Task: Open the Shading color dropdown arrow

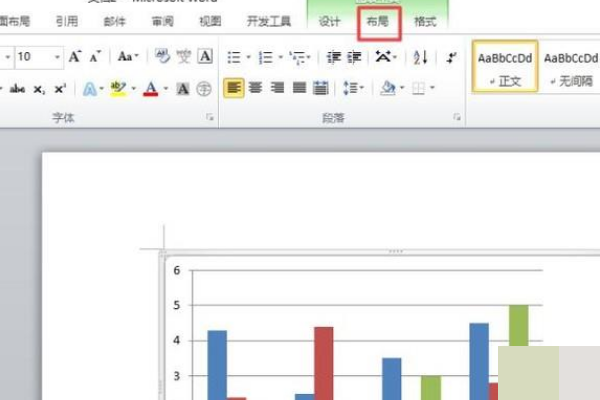Action: coord(402,88)
